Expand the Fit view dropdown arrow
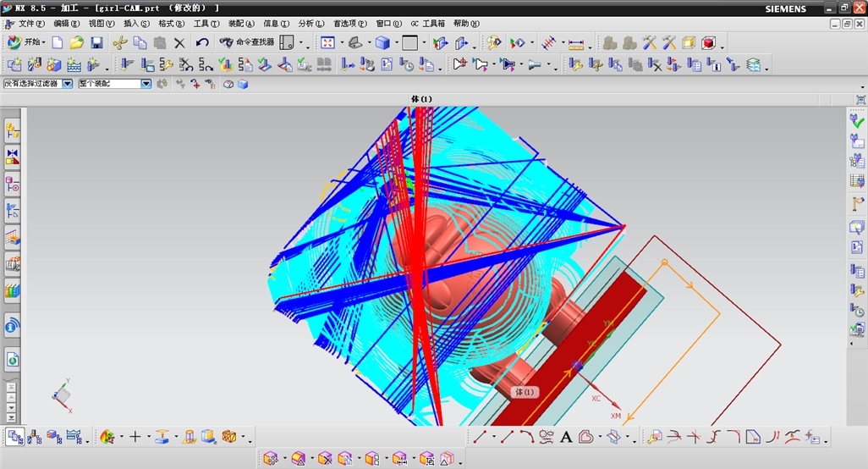 [342, 42]
